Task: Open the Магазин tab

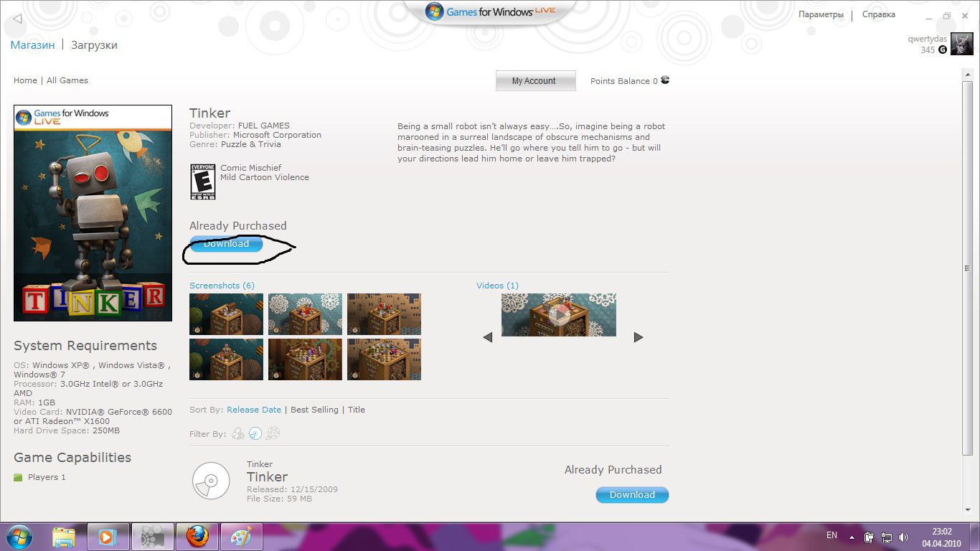Action: pyautogui.click(x=32, y=44)
